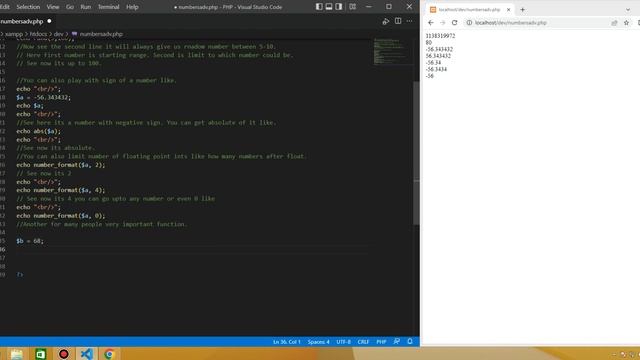Select the numbersadv.php editor tab
Image resolution: width=640 pixels, height=360 pixels.
click(27, 21)
